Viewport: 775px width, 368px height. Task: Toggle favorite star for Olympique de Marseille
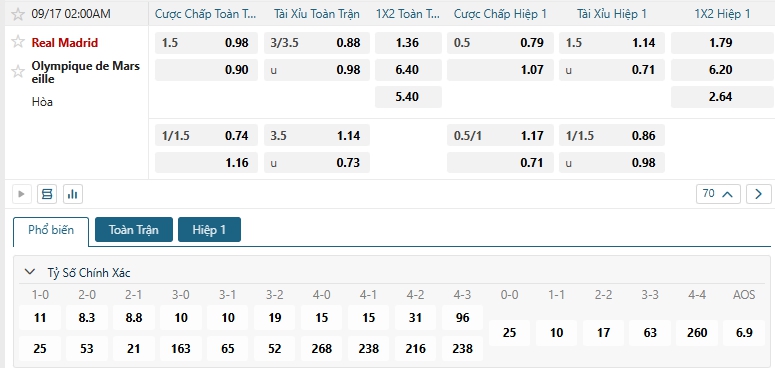click(18, 72)
